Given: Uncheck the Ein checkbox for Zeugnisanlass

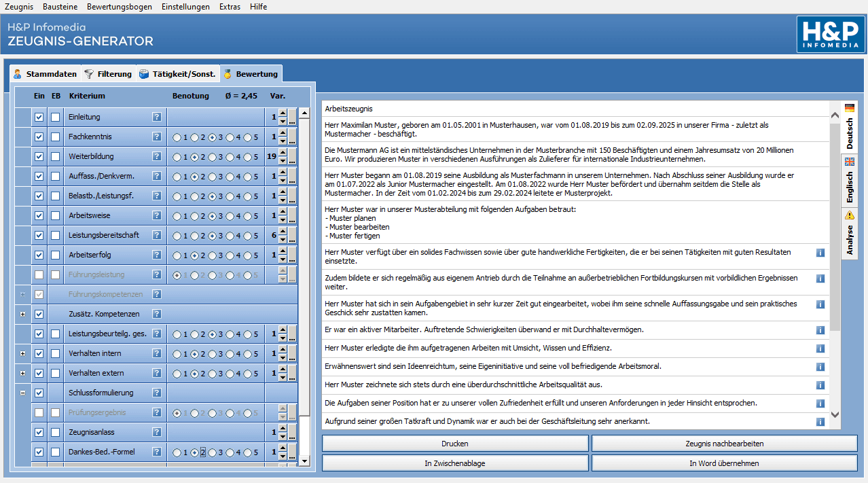Looking at the screenshot, I should 39,432.
